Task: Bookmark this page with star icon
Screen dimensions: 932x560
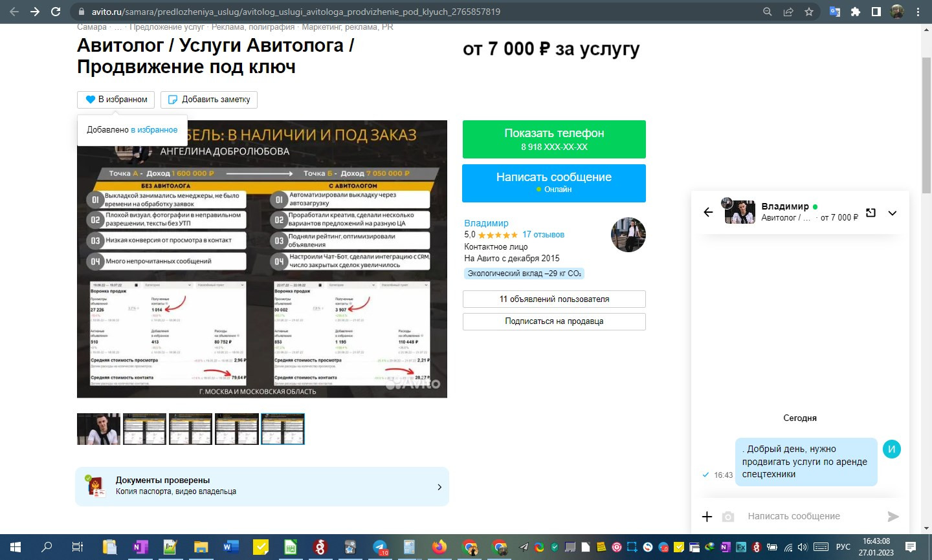Action: pos(809,12)
